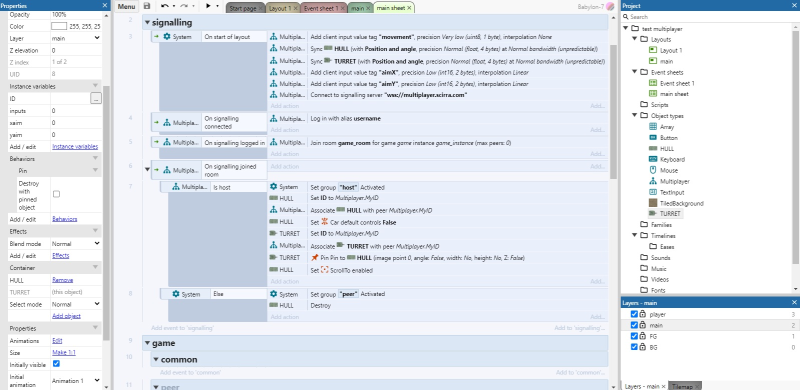This screenshot has height=390, width=800.
Task: Collapse the game group
Action: tap(147, 343)
